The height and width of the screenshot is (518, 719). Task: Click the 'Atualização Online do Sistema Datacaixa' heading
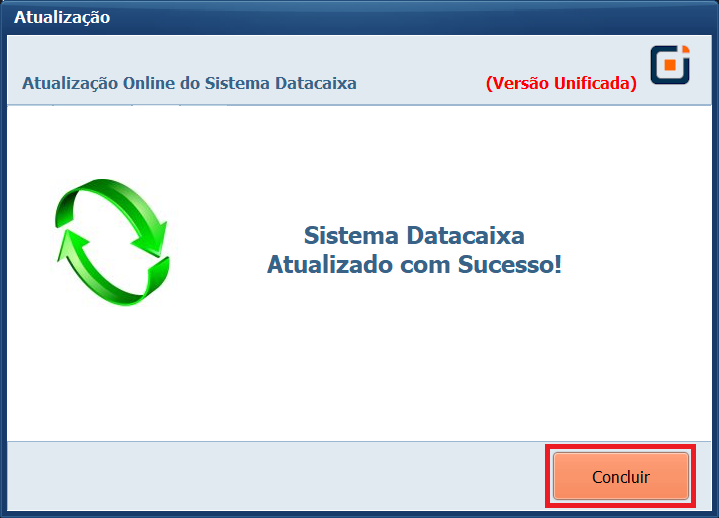(189, 84)
